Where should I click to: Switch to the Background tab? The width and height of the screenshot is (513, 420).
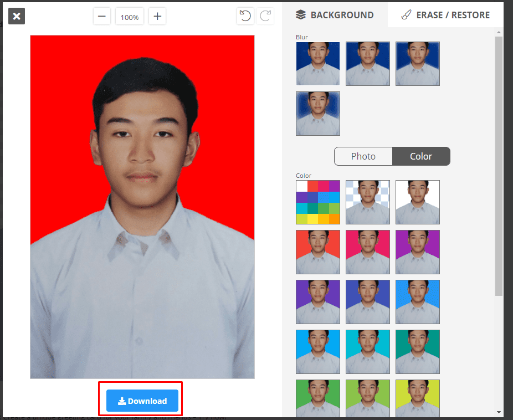click(335, 15)
